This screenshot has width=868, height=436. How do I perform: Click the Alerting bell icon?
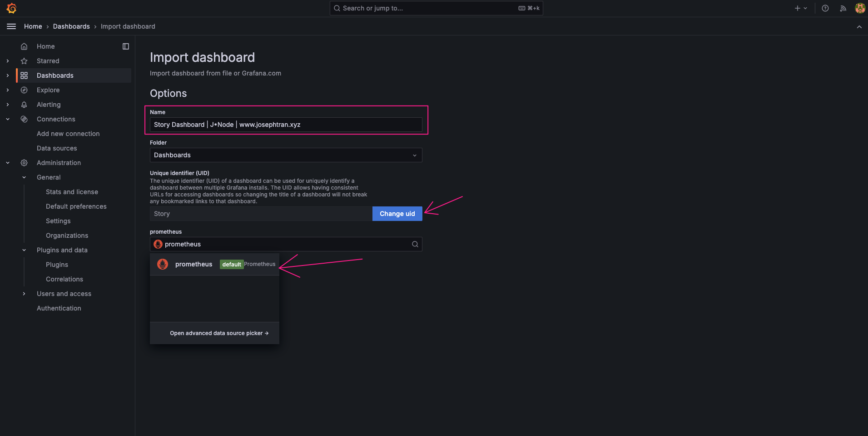[24, 105]
